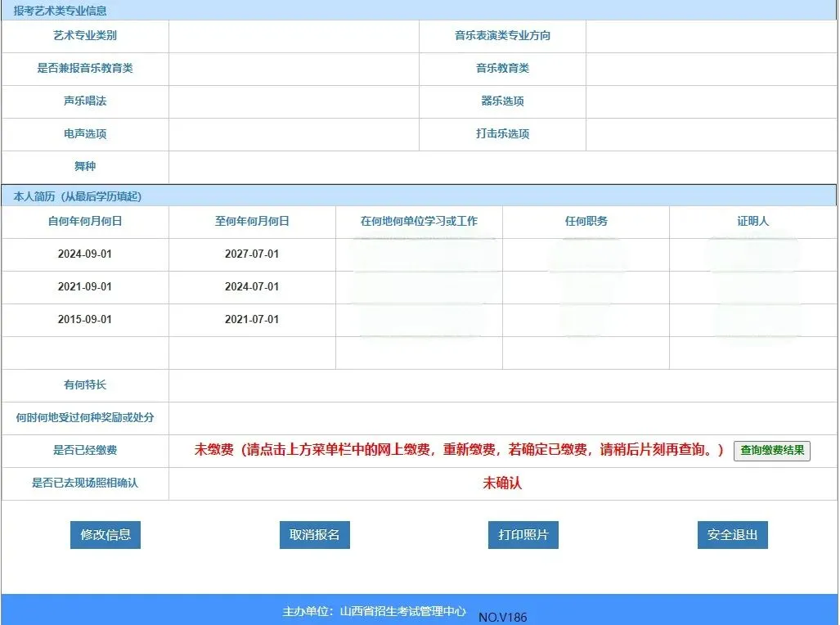This screenshot has height=625, width=840.
Task: Click the 何时何地受过何种奖励或处分 label
Action: coord(84,417)
